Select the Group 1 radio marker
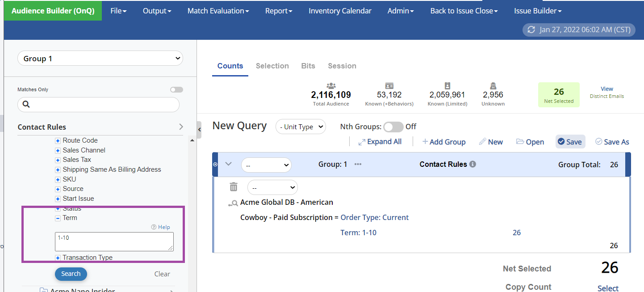Viewport: 644px width, 292px height. pos(215,165)
